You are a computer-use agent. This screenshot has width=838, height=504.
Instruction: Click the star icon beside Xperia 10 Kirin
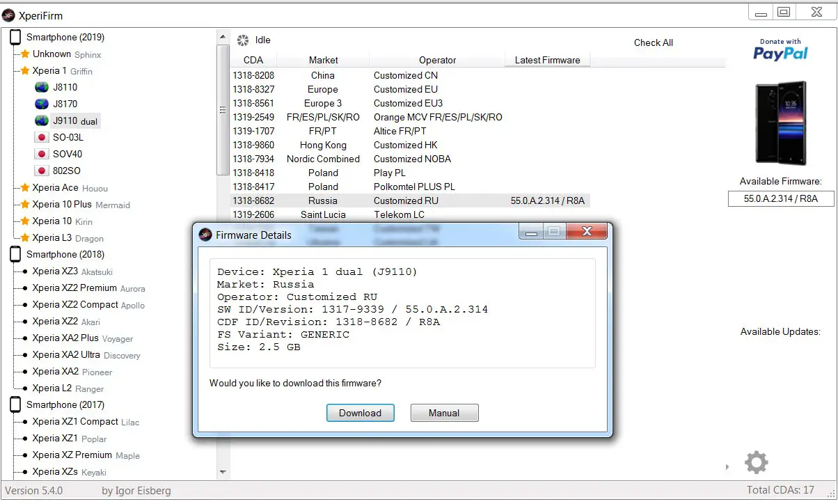[x=25, y=221]
